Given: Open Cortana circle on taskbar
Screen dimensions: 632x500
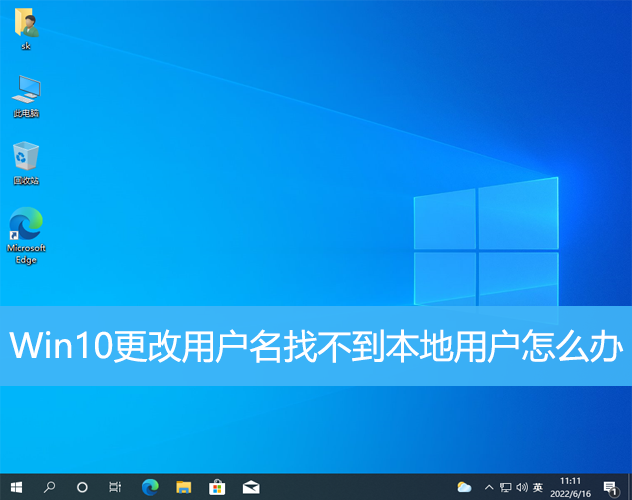Looking at the screenshot, I should pyautogui.click(x=82, y=487).
